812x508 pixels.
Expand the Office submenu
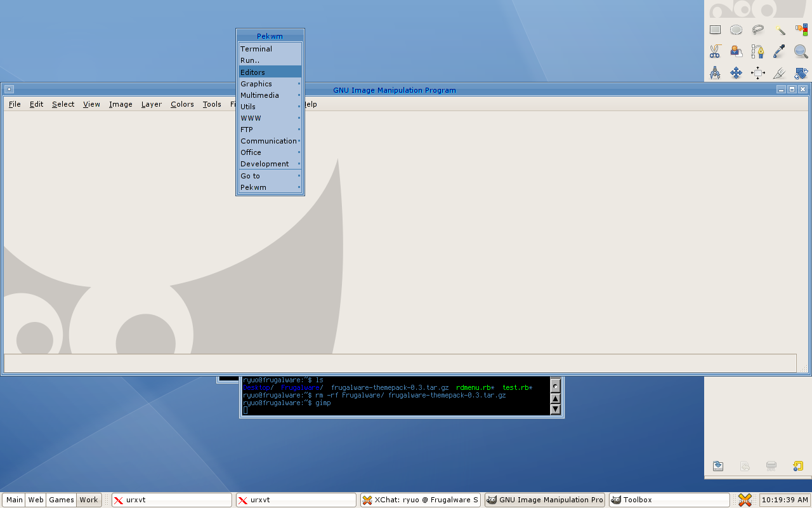pyautogui.click(x=270, y=152)
